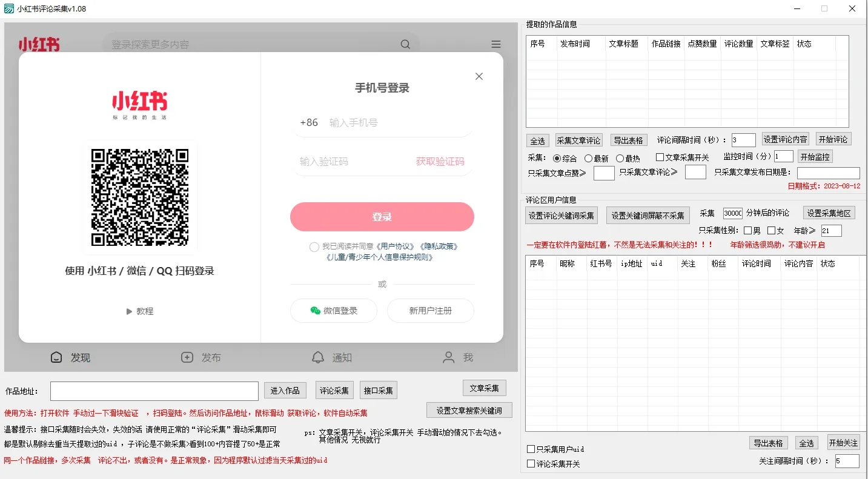Click the 开始关注 button
The image size is (868, 479).
pyautogui.click(x=843, y=442)
